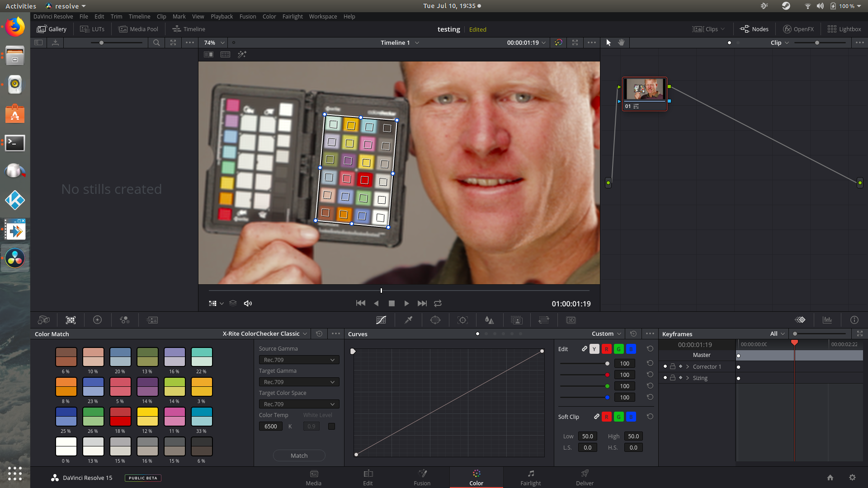The height and width of the screenshot is (488, 868).
Task: Click the Color Wheels panel icon
Action: [98, 320]
